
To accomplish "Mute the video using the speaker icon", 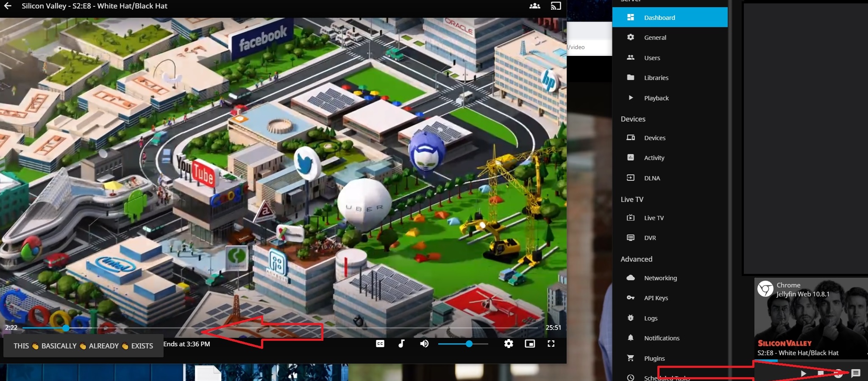I will pyautogui.click(x=424, y=344).
